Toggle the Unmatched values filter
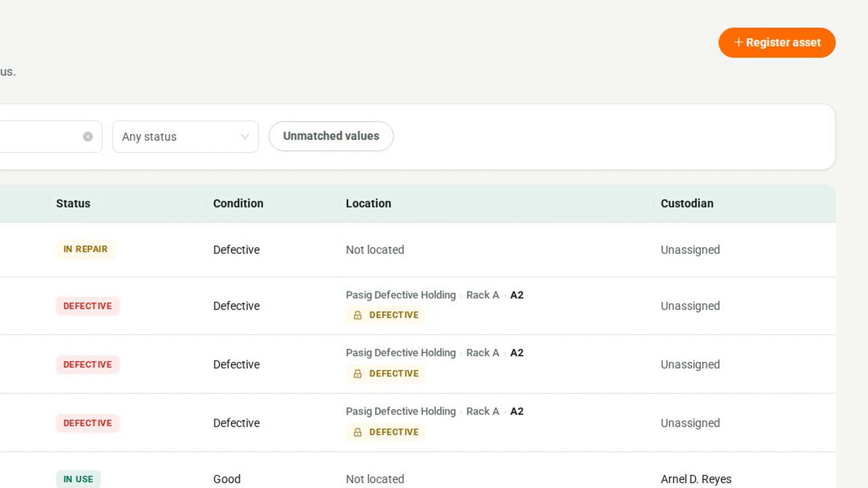868x488 pixels. (x=331, y=136)
